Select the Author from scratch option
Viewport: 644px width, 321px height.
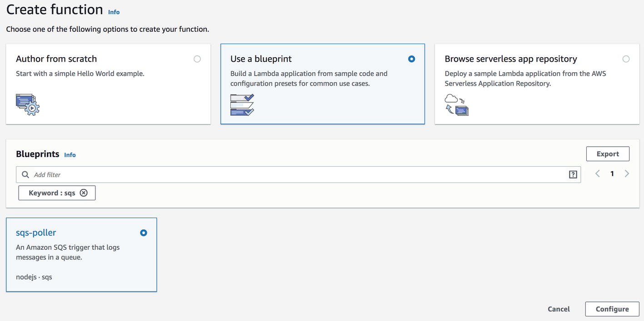pyautogui.click(x=197, y=59)
